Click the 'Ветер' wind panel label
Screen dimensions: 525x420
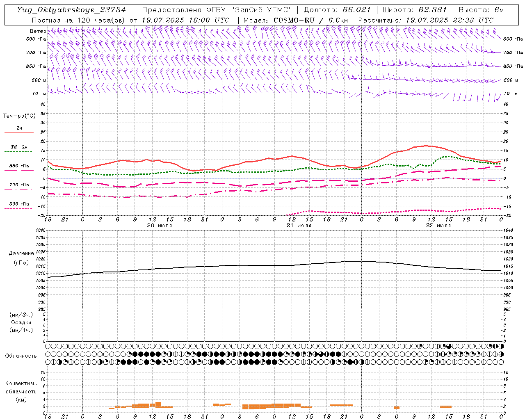pos(38,31)
